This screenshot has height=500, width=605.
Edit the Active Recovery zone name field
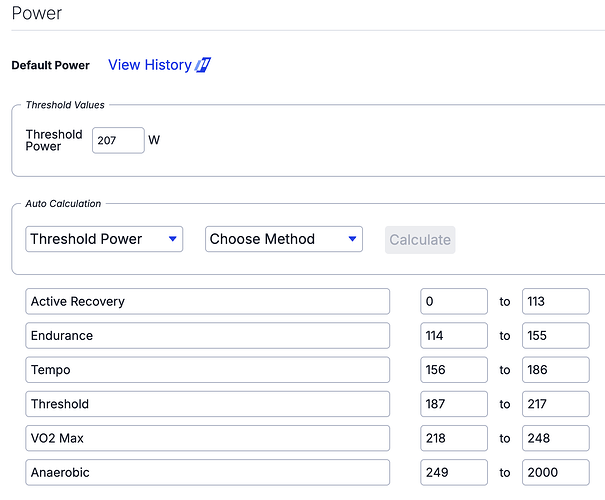[x=208, y=301]
